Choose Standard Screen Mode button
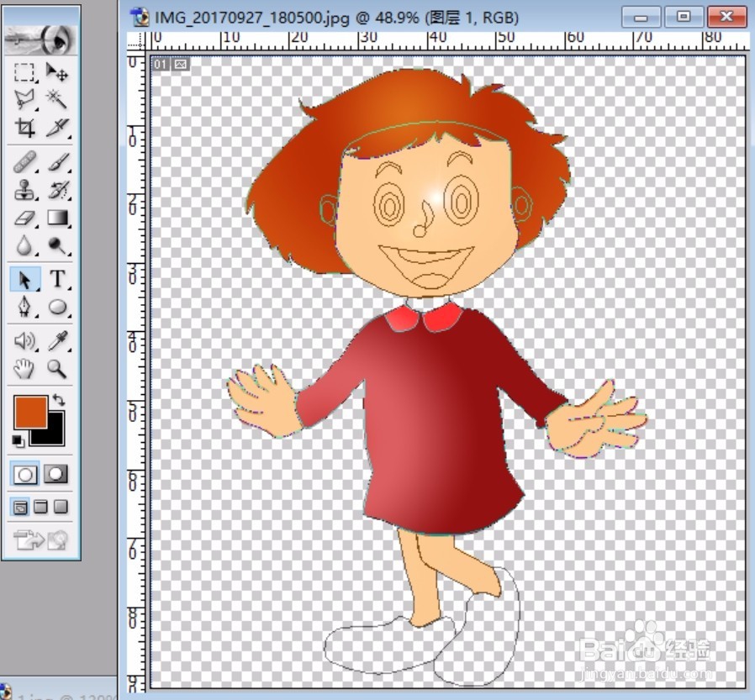755x700 pixels. 20,507
